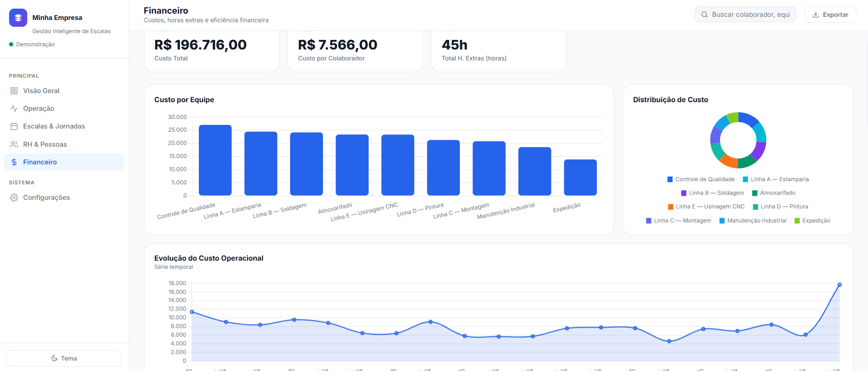Toggle Expedição legend item visibility
The width and height of the screenshot is (868, 371).
tap(812, 221)
